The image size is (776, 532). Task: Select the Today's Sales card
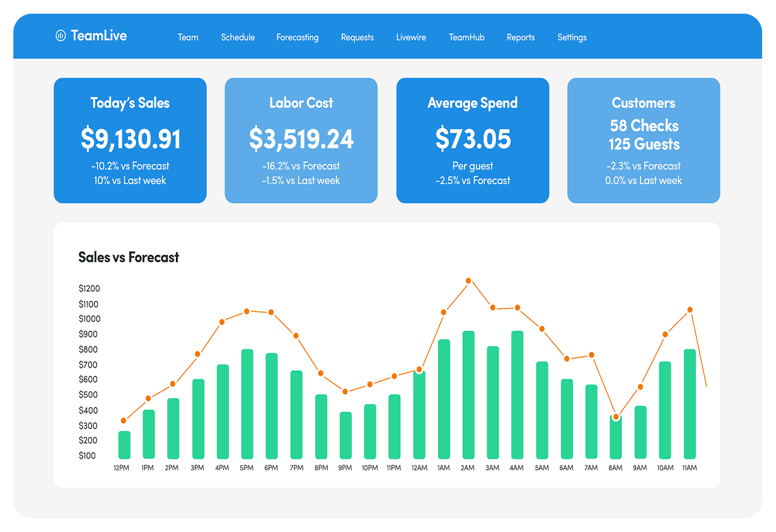point(130,141)
